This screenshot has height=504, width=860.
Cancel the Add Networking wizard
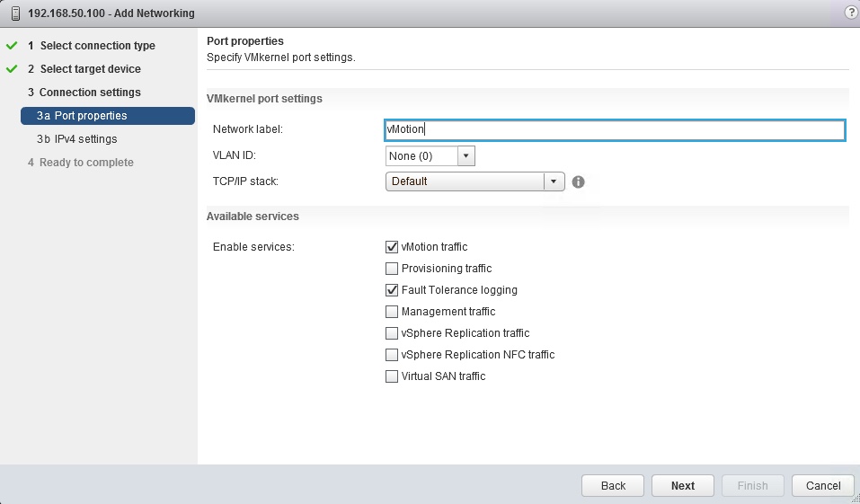(822, 485)
